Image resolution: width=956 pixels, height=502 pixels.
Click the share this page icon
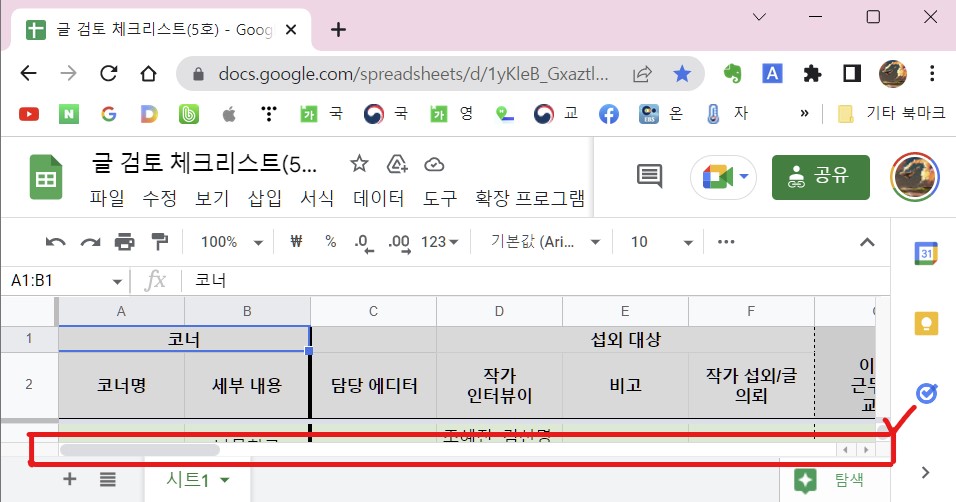pos(642,74)
